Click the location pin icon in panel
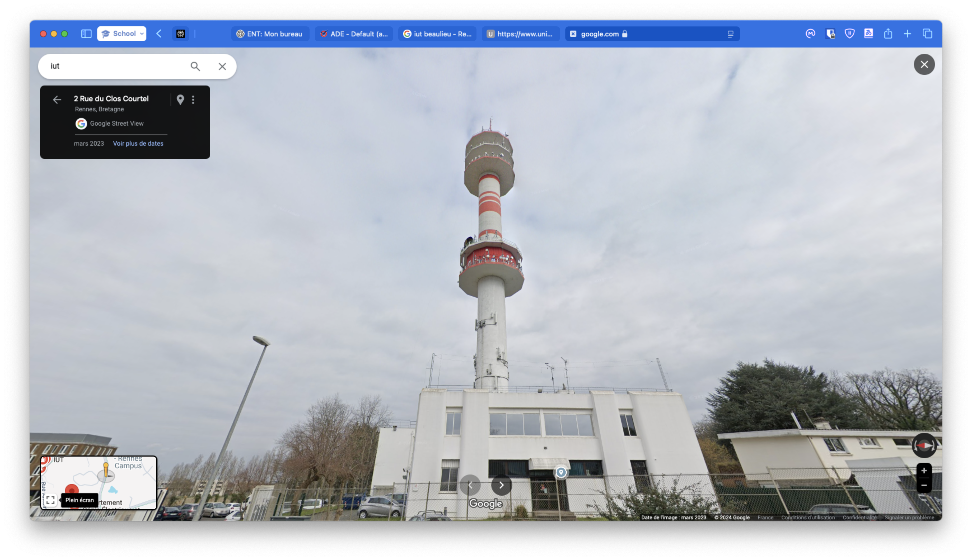972x560 pixels. pyautogui.click(x=180, y=100)
